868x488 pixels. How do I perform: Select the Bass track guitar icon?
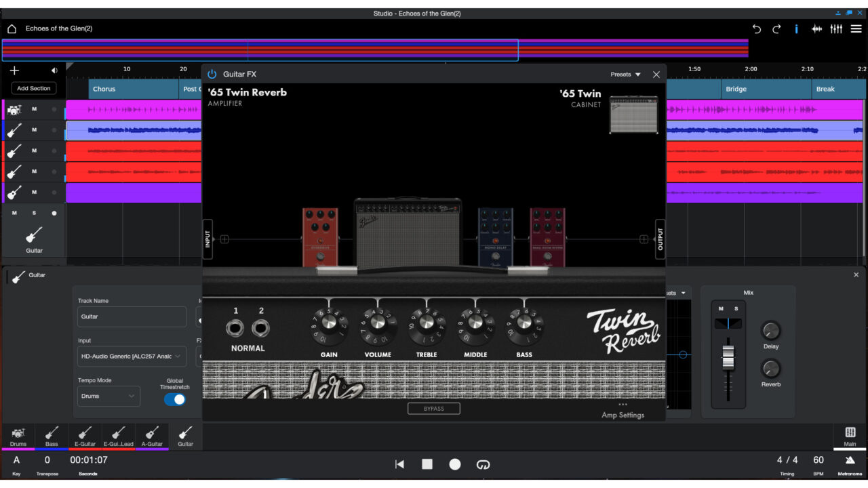pyautogui.click(x=14, y=130)
